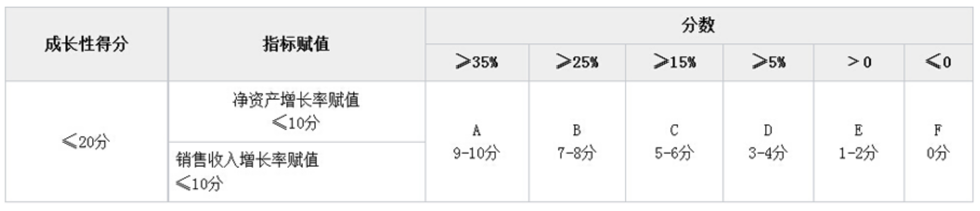Viewport: 980px width, 211px height.
Task: Select the 指标赋值 column header
Action: click(297, 44)
